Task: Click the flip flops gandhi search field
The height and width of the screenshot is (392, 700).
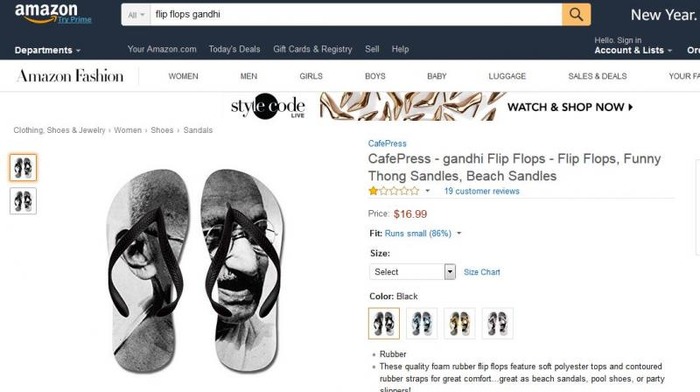Action: (x=356, y=14)
